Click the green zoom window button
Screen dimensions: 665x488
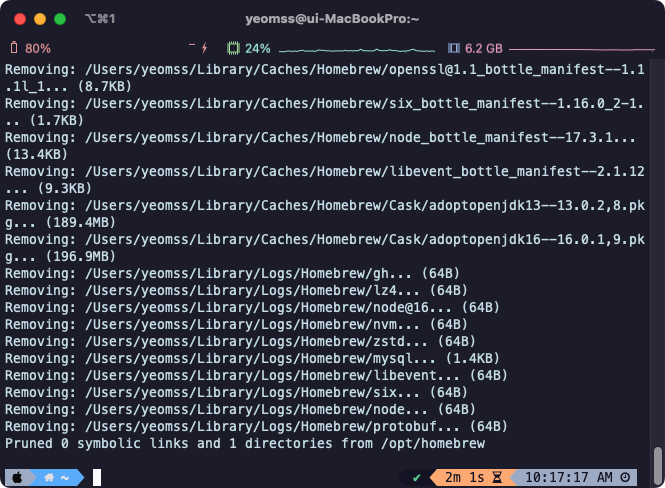[60, 19]
